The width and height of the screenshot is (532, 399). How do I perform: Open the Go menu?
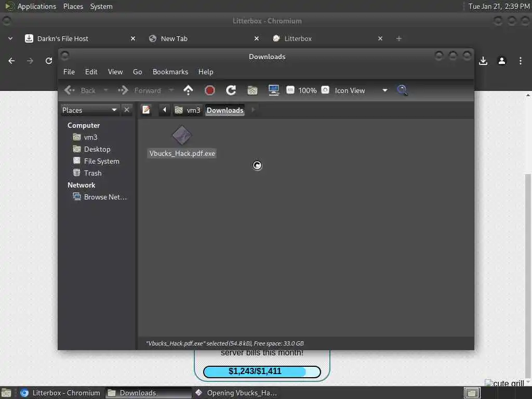(137, 72)
